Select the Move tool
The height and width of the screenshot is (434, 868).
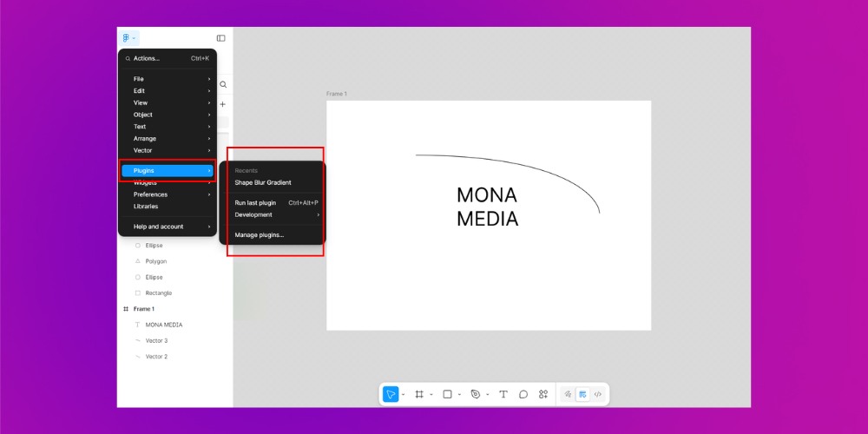pos(391,394)
